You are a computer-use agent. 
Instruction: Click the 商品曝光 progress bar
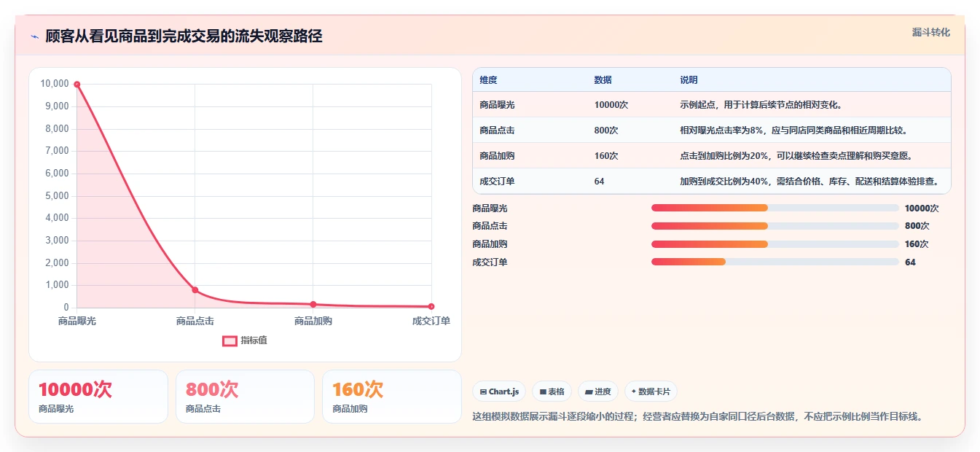(775, 208)
